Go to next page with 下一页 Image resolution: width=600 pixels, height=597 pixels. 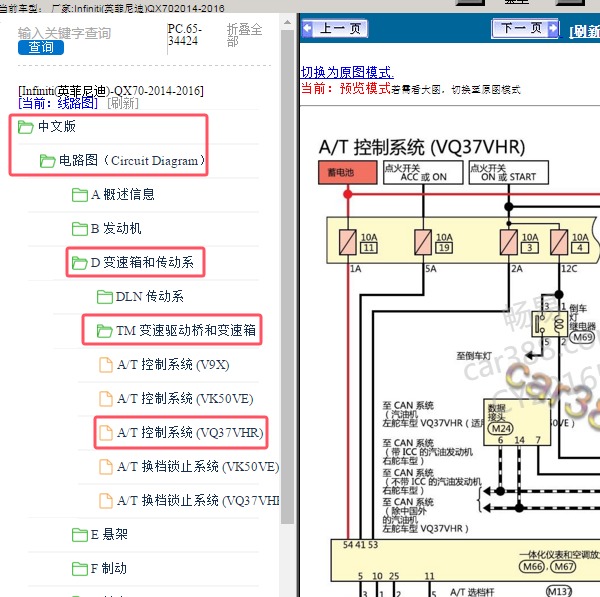click(x=525, y=28)
